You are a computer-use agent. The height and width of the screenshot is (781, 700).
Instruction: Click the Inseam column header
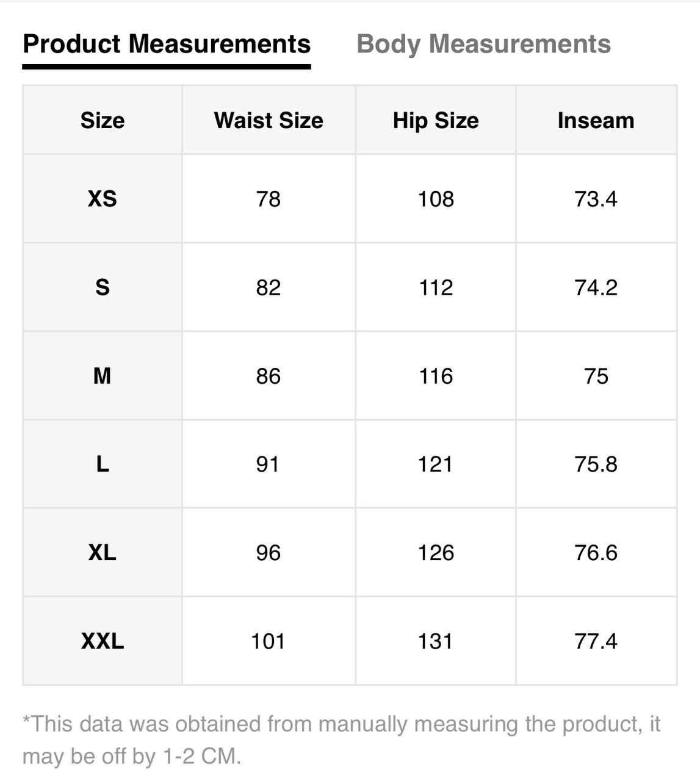[x=596, y=120]
